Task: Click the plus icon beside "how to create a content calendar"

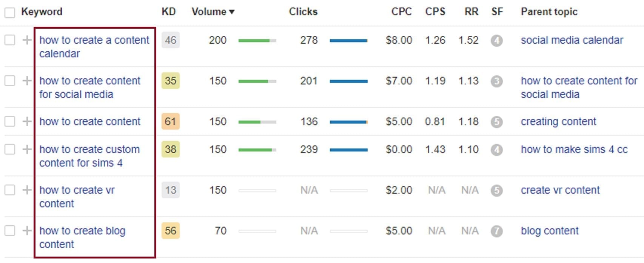Action: coord(27,40)
